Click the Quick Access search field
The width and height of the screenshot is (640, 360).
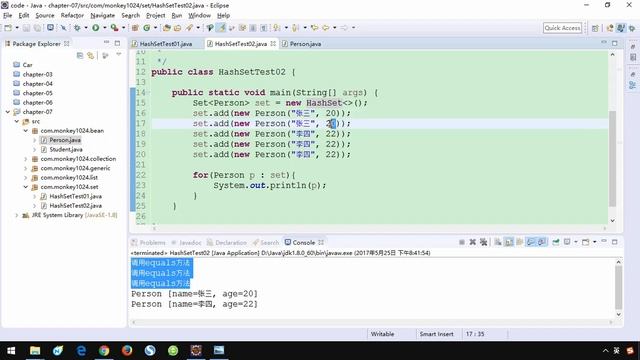coord(562,28)
